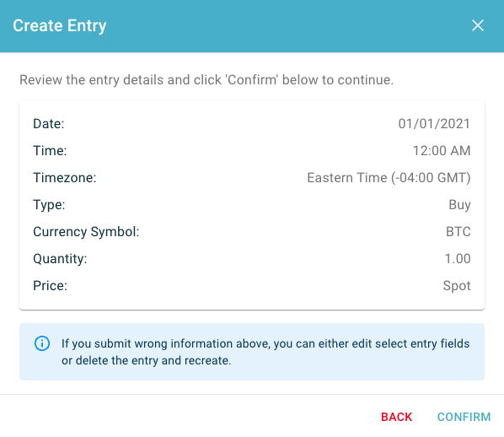Click the Type: label
The width and height of the screenshot is (504, 437).
click(x=49, y=205)
